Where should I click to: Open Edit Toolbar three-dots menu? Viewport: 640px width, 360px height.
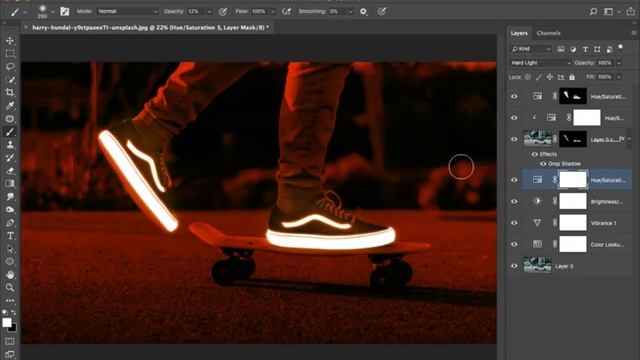click(10, 301)
